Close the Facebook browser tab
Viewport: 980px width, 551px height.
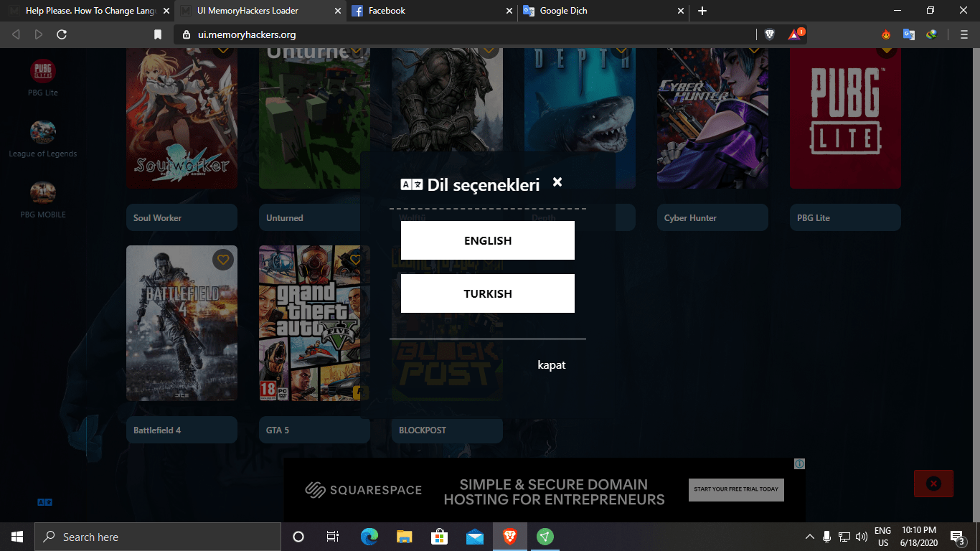click(509, 11)
